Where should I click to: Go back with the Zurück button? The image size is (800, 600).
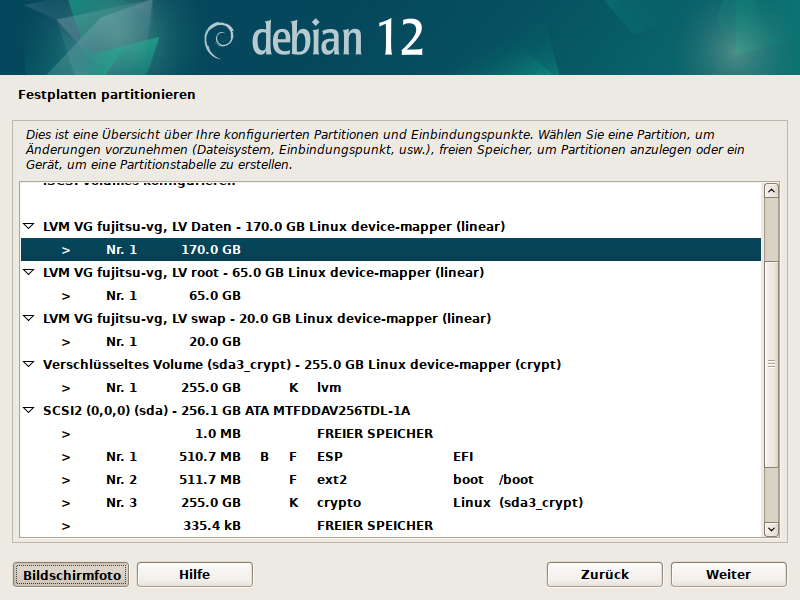pyautogui.click(x=605, y=575)
